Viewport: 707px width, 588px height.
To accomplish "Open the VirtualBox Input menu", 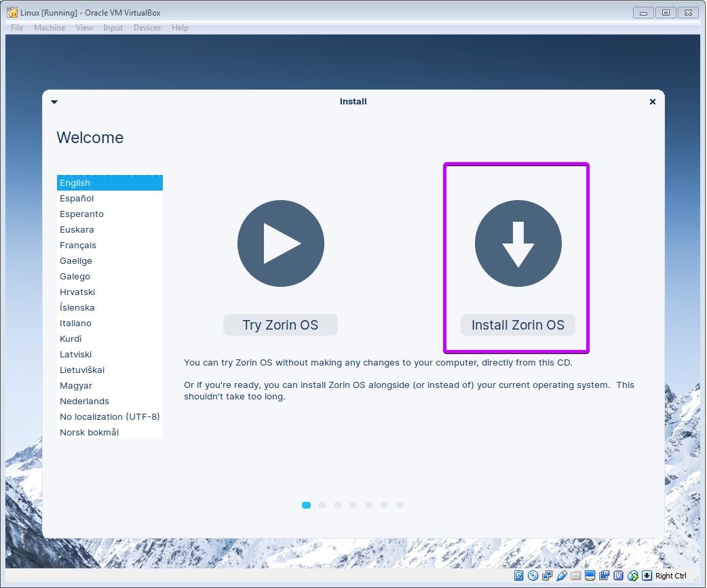I will (x=113, y=28).
